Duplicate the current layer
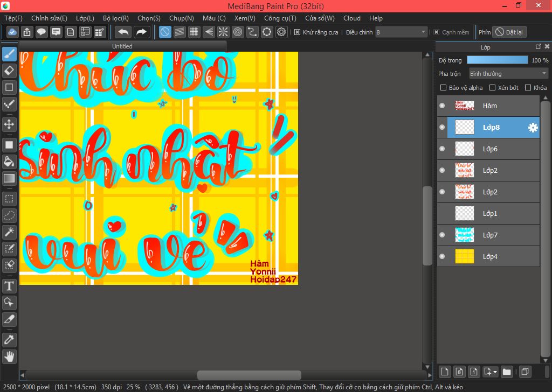Viewport: 552px width, 392px height. pos(525,372)
